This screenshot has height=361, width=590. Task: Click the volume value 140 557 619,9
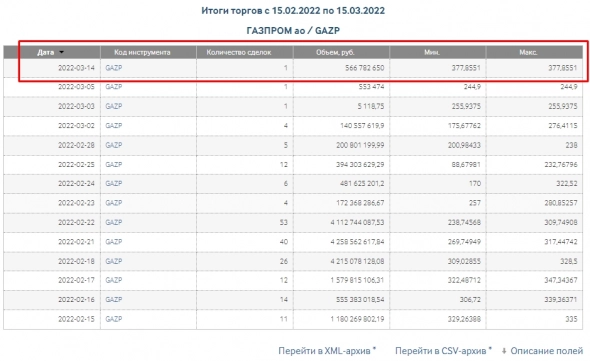[x=362, y=126]
